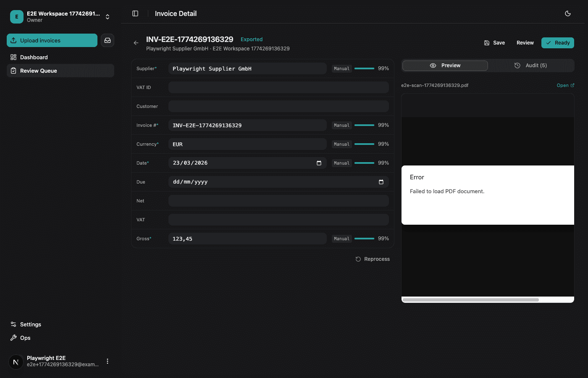Open the PDF via Open link

565,85
